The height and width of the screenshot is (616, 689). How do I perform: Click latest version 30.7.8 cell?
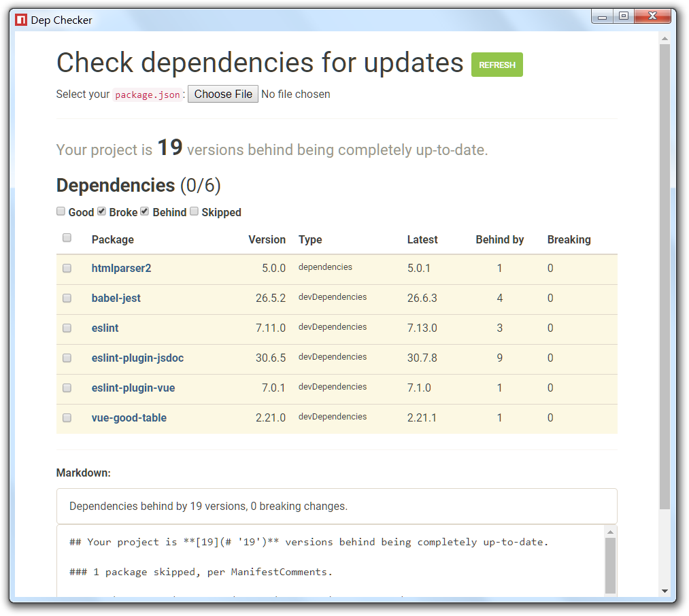pos(422,358)
